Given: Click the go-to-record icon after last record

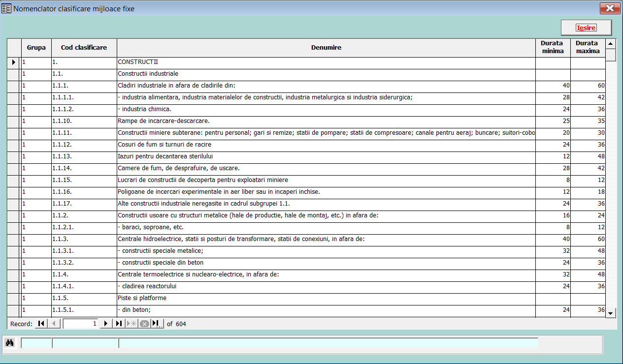Looking at the screenshot, I should [156, 323].
